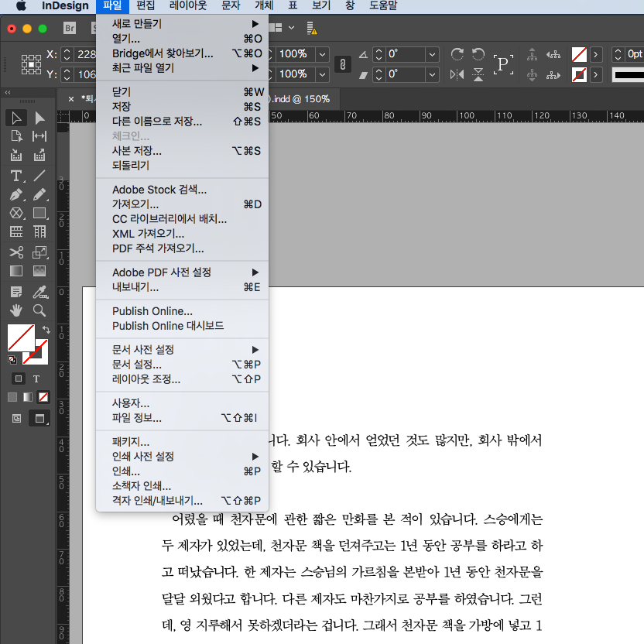Open Adobe Bridge with the Br icon

70,27
